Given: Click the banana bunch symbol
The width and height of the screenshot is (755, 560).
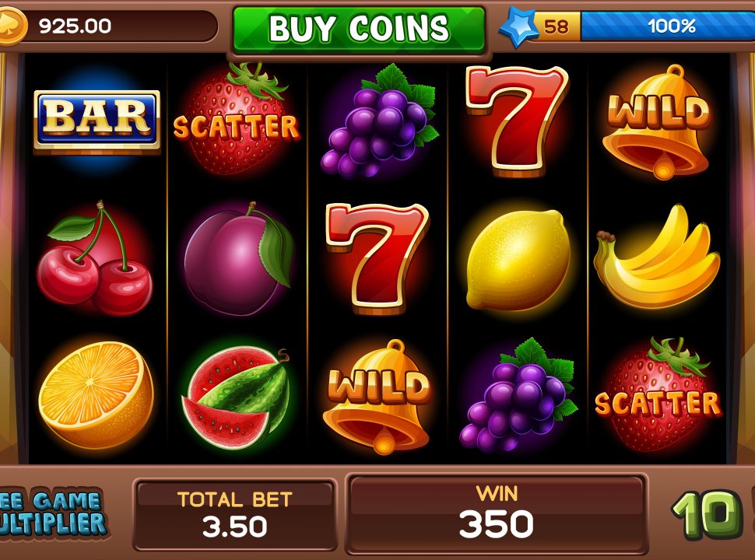Looking at the screenshot, I should (657, 257).
